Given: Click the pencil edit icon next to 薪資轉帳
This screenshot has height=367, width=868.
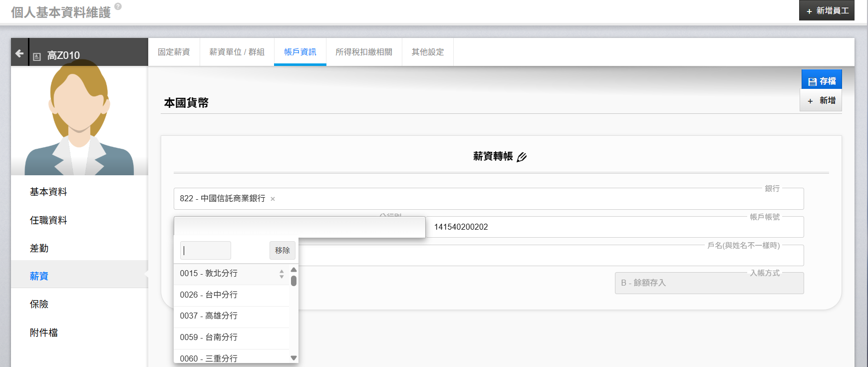Looking at the screenshot, I should (x=522, y=157).
